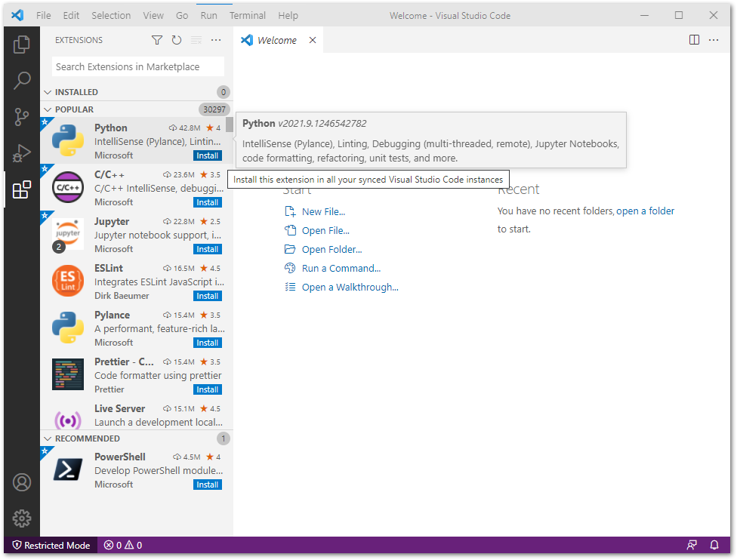Image resolution: width=737 pixels, height=560 pixels.
Task: Collapse the Popular extensions section
Action: click(74, 109)
